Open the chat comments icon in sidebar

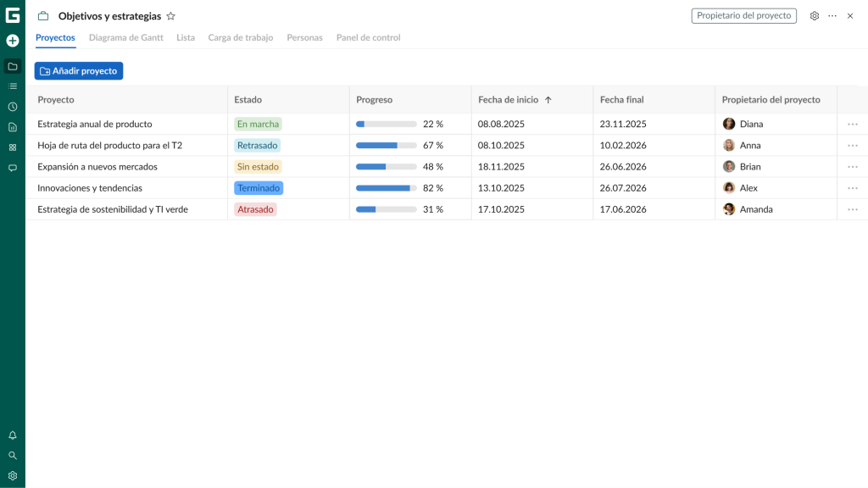tap(13, 169)
